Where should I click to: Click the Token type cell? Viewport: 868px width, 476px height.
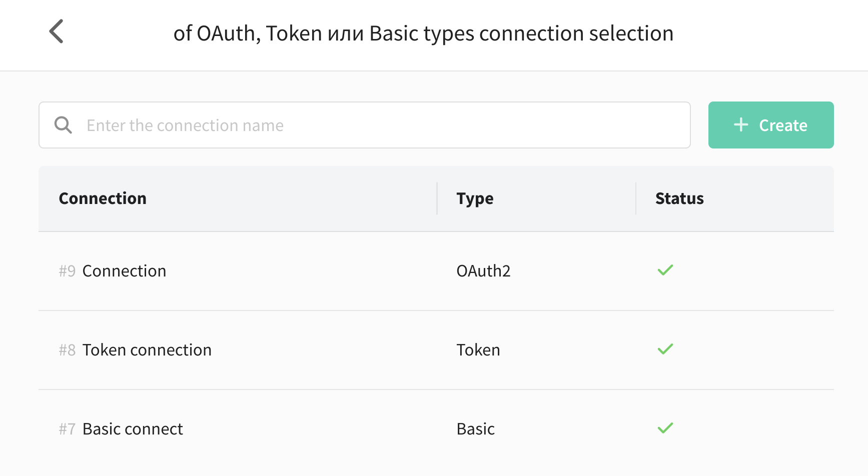pos(478,350)
